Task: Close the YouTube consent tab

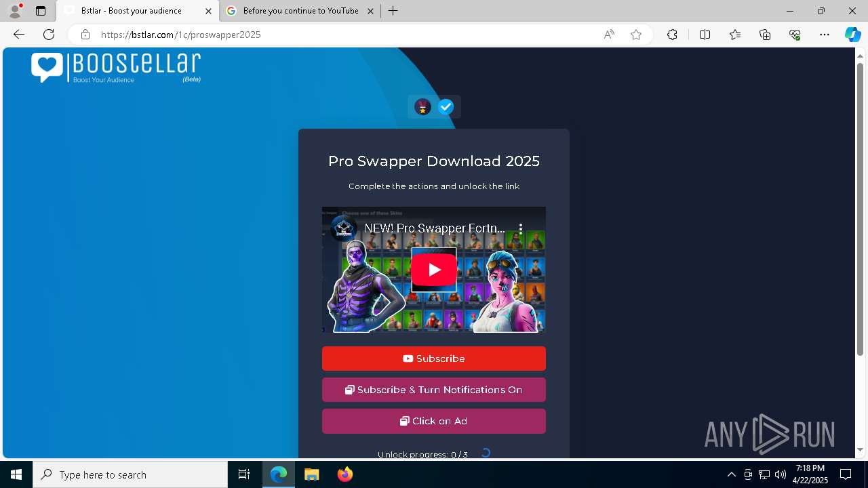Action: point(370,11)
